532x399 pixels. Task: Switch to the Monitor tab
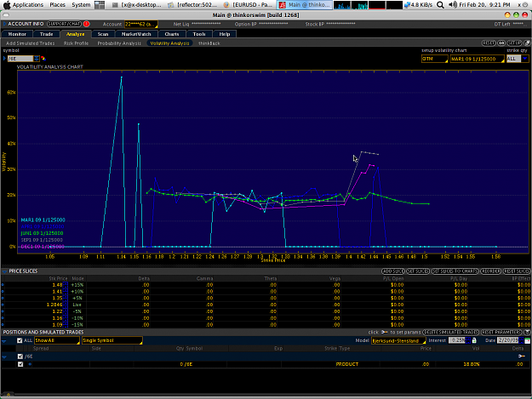(17, 34)
